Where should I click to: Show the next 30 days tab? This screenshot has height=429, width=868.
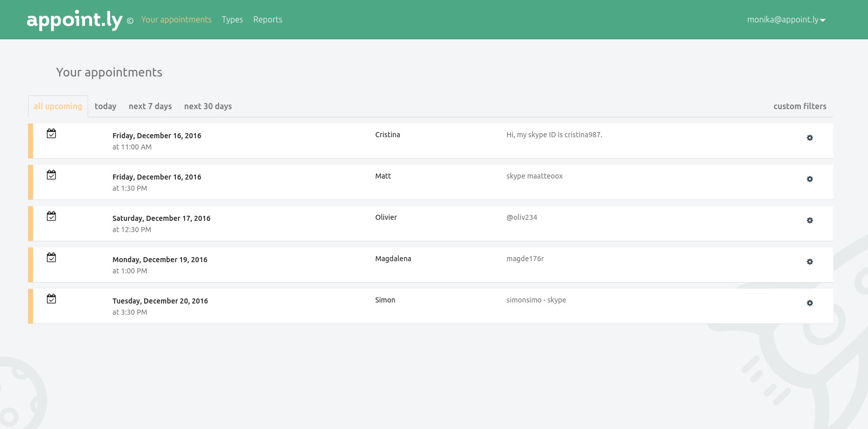[x=208, y=106]
